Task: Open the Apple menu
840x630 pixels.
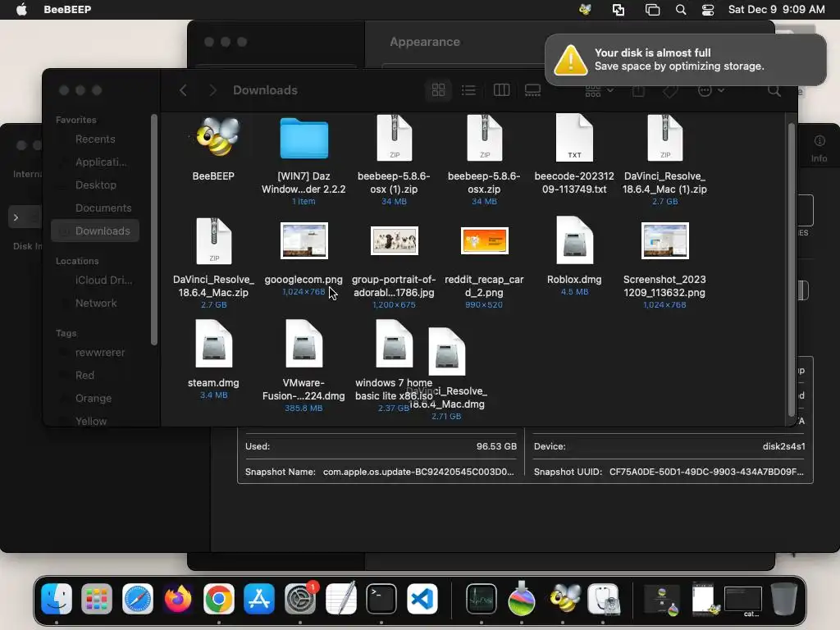Action: 21,10
